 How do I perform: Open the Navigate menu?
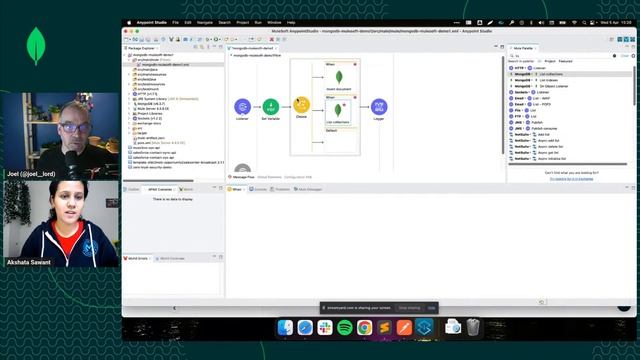pos(205,23)
